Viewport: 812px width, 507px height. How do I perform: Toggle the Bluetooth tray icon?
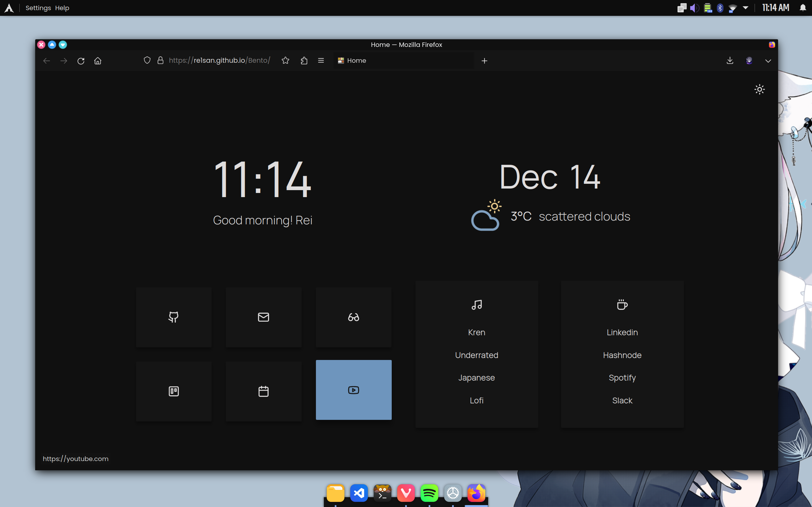pos(720,8)
